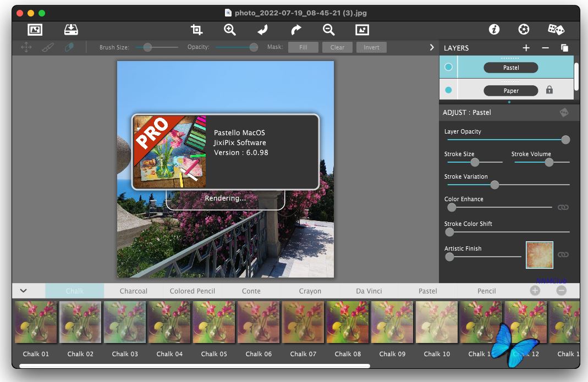Apply the Chalk 09 preset
Image resolution: width=588 pixels, height=382 pixels.
point(392,323)
